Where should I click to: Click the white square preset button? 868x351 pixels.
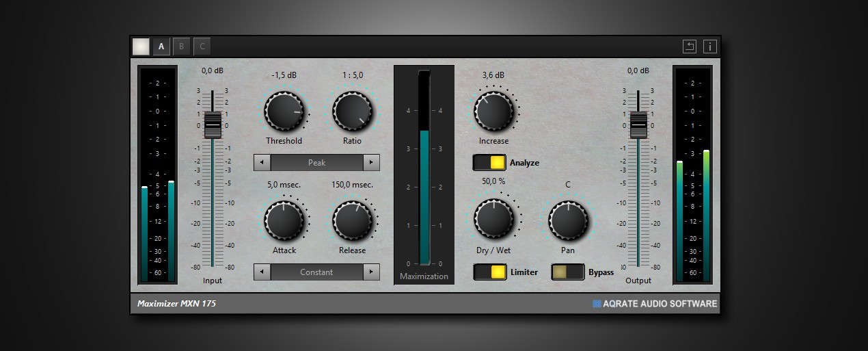pos(141,47)
